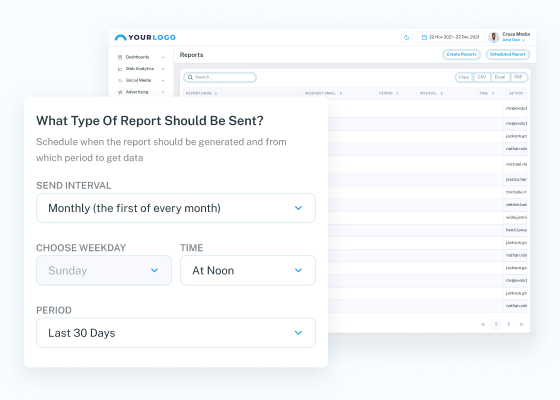
Task: Click the Create Reports button
Action: click(x=461, y=54)
